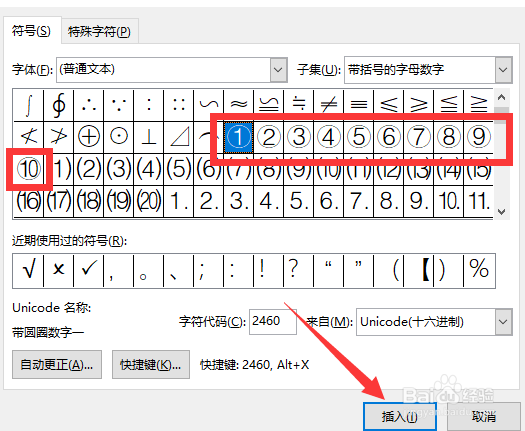The width and height of the screenshot is (525, 431).
Task: Pick the % recently used symbol
Action: point(479,270)
